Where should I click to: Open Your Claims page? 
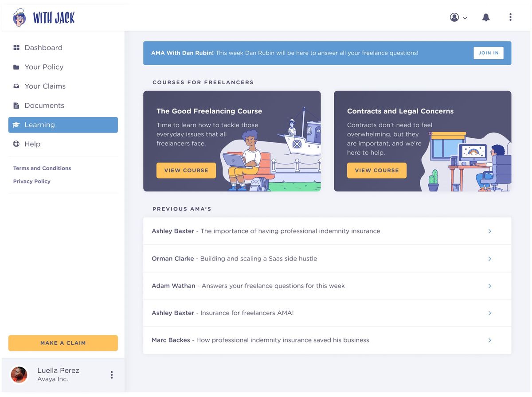63,86
